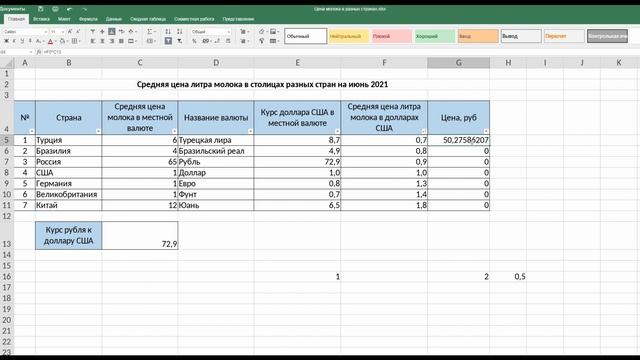
Task: Save the document with the save icon
Action: coord(40,9)
